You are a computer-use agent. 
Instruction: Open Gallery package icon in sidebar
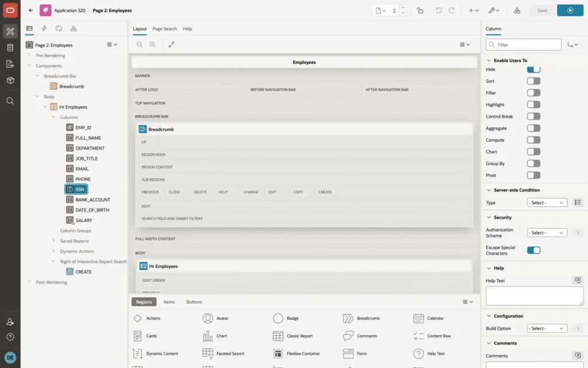[10, 80]
